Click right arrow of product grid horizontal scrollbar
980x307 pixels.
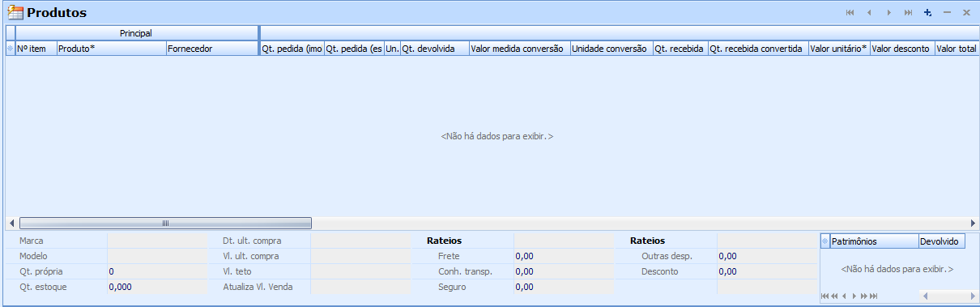pyautogui.click(x=974, y=223)
